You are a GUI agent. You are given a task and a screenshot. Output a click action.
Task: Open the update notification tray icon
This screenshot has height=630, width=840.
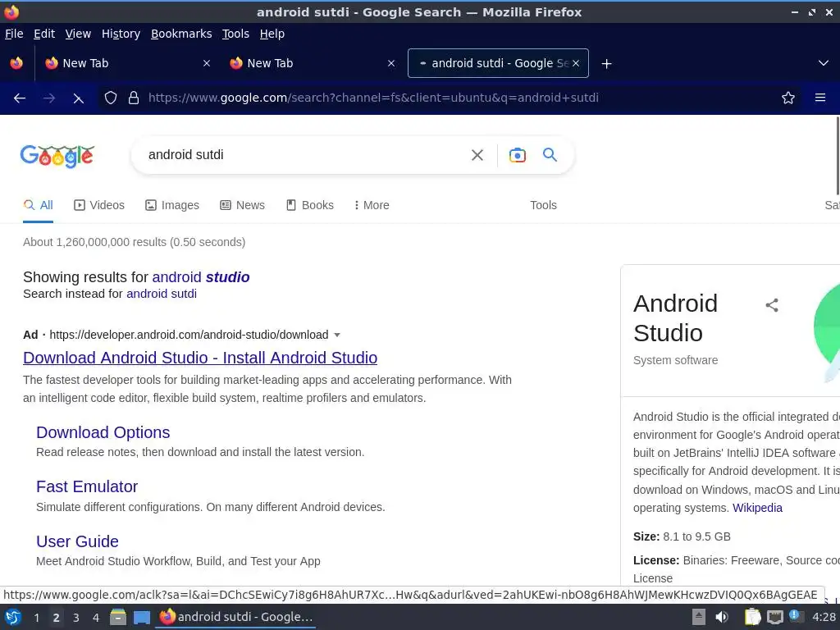click(796, 617)
